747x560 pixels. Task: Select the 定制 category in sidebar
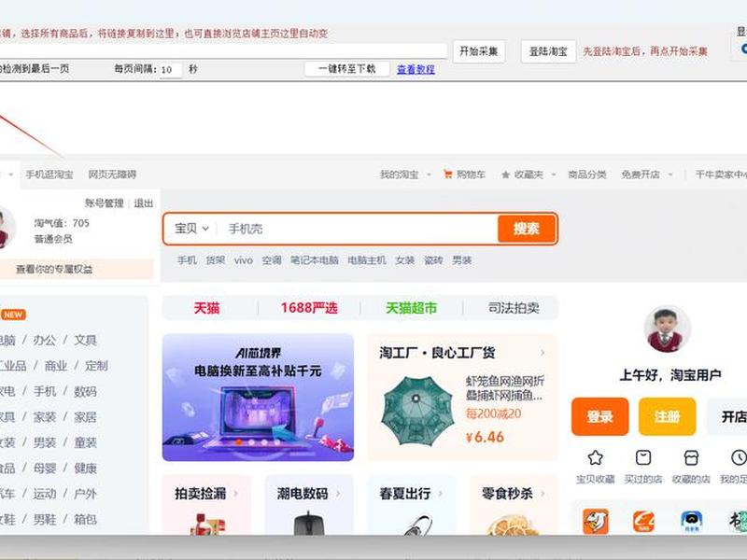tap(96, 366)
